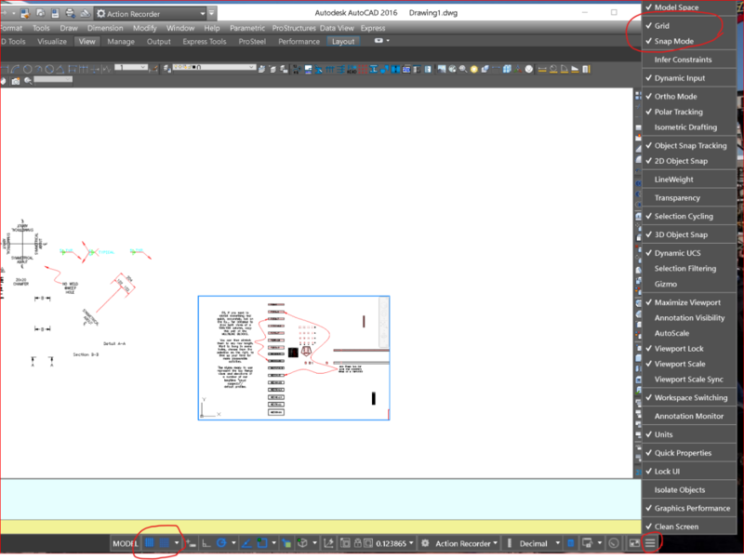
Task: Expand the Decimal units dropdown in status bar
Action: [557, 543]
